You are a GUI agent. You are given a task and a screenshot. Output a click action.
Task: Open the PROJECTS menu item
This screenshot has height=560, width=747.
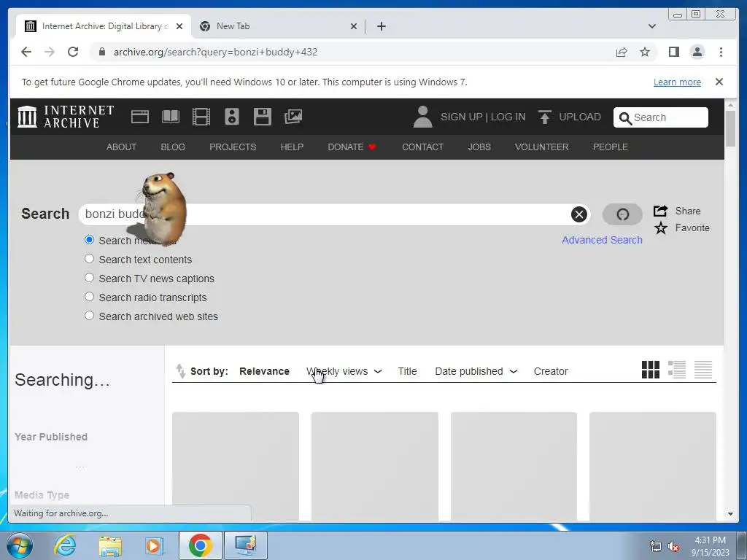[233, 147]
